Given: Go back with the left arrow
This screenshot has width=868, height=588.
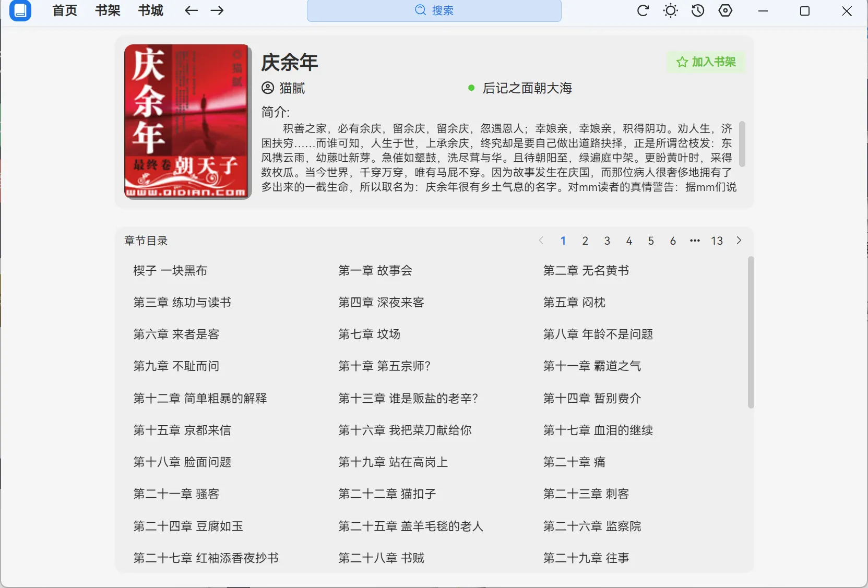Looking at the screenshot, I should [x=192, y=10].
